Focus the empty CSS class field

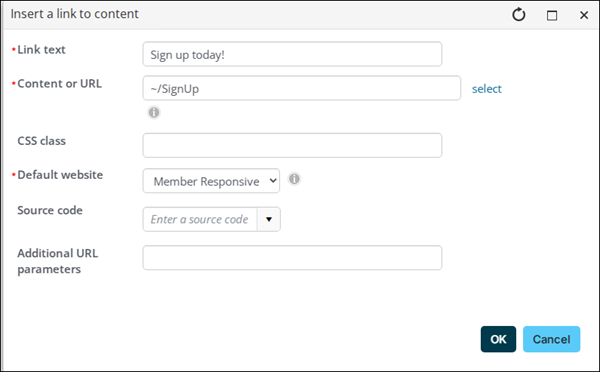[292, 145]
